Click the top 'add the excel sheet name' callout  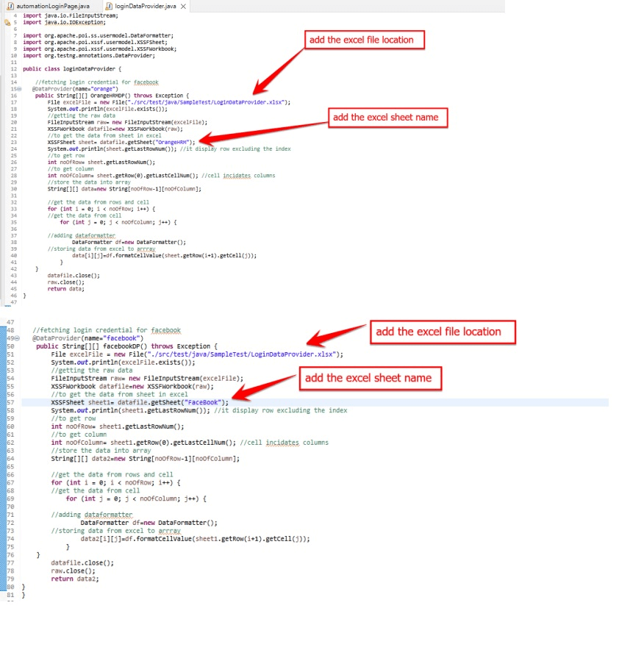pos(385,117)
